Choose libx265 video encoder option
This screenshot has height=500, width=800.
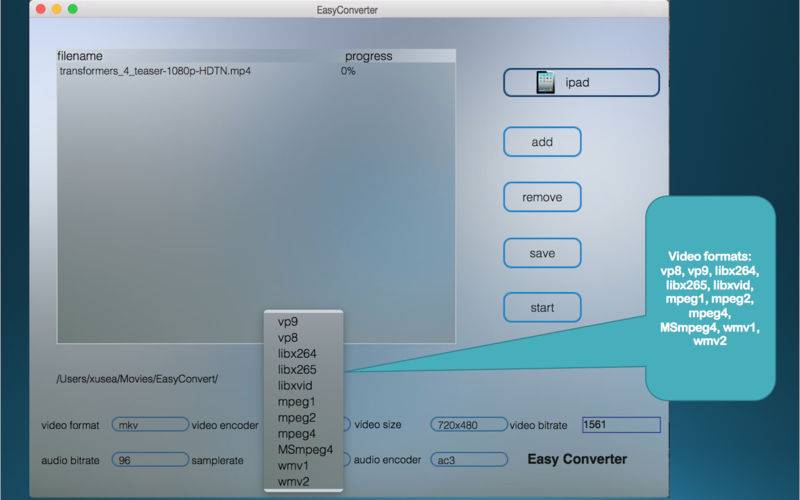(x=296, y=370)
